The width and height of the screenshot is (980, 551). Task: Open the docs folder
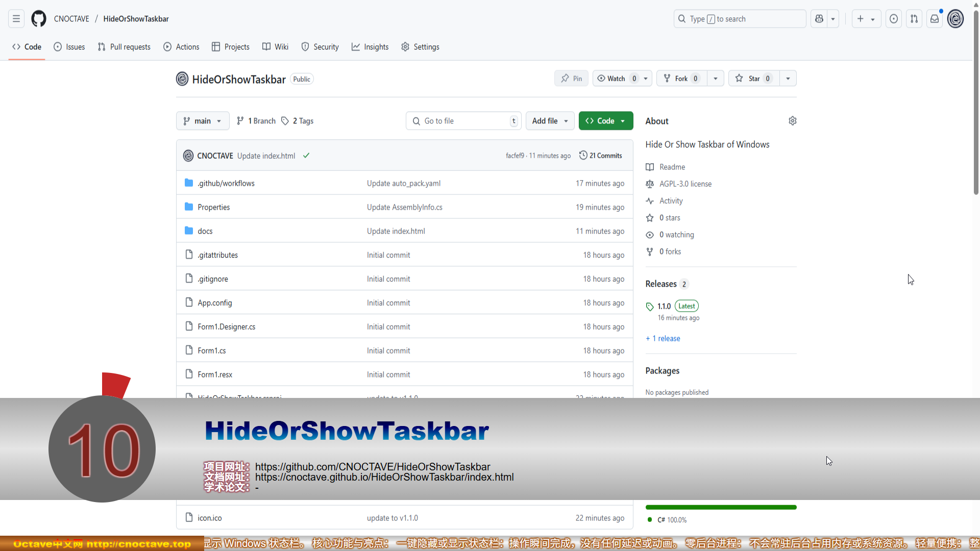pyautogui.click(x=205, y=231)
